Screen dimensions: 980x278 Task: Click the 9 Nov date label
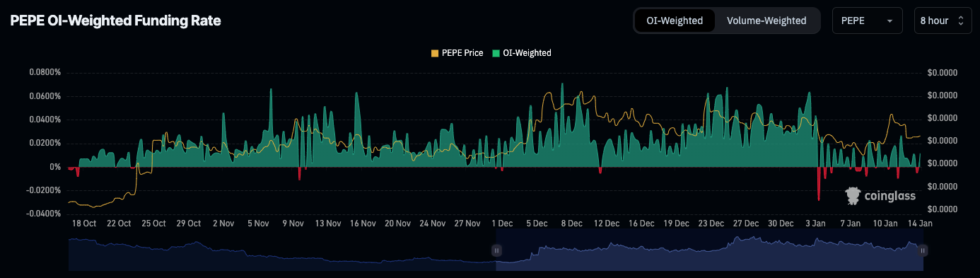click(293, 224)
